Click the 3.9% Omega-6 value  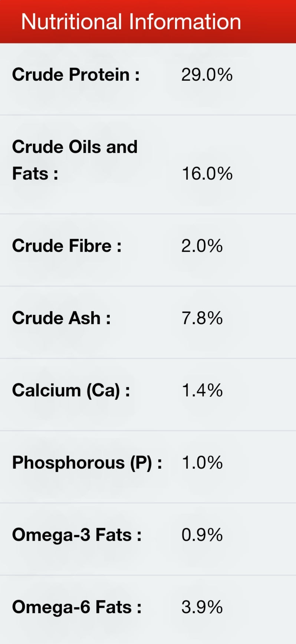(202, 607)
